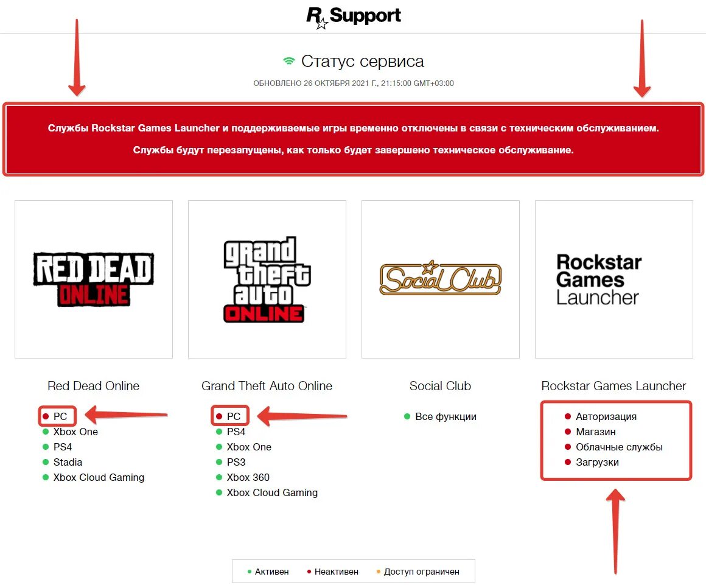Image resolution: width=706 pixels, height=588 pixels.
Task: Click the red dot beside Загрузки
Action: click(568, 462)
